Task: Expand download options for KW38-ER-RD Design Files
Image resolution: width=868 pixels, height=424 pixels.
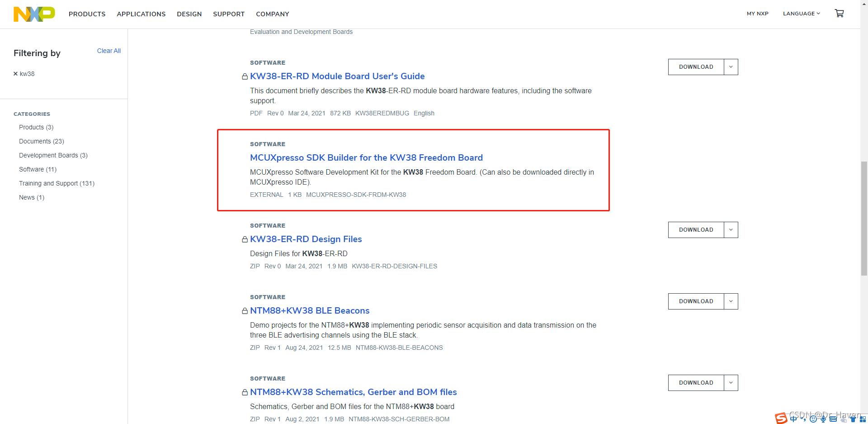Action: tap(731, 230)
